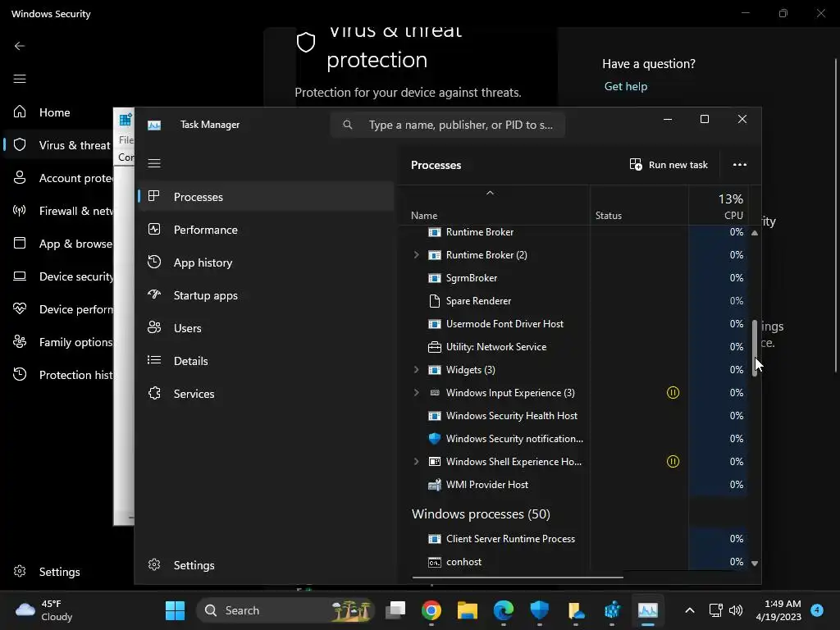Go back in Windows Security window

pyautogui.click(x=20, y=46)
